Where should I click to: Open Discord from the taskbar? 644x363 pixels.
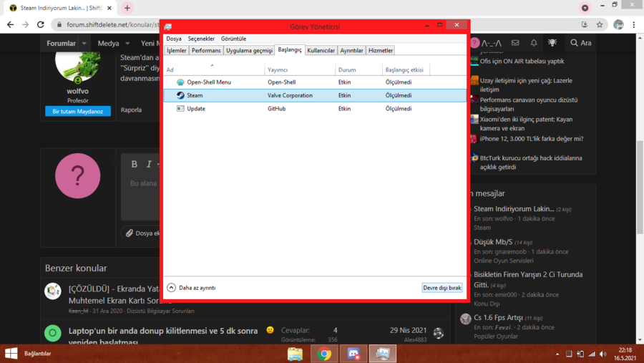pos(353,354)
